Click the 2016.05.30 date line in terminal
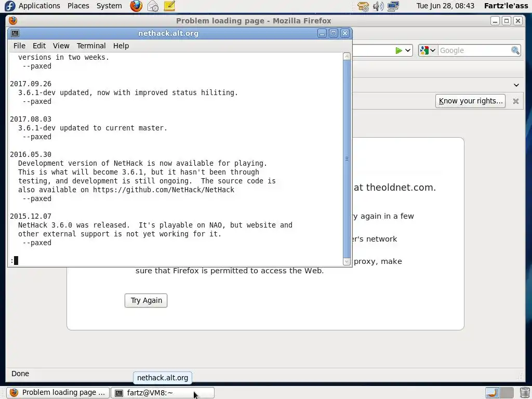The width and height of the screenshot is (532, 399). tap(31, 154)
